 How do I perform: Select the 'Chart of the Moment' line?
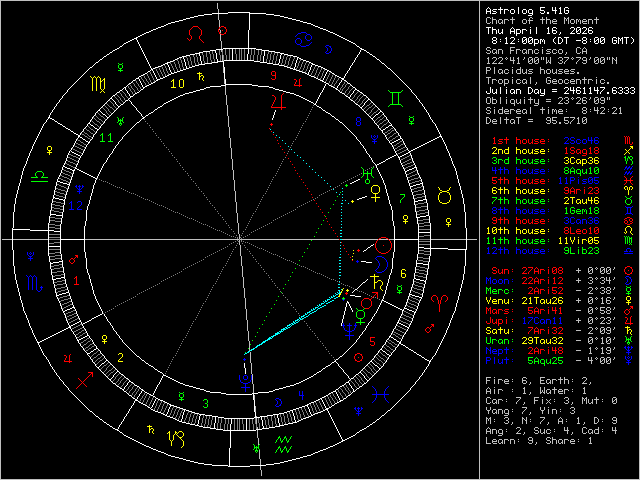tap(542, 21)
